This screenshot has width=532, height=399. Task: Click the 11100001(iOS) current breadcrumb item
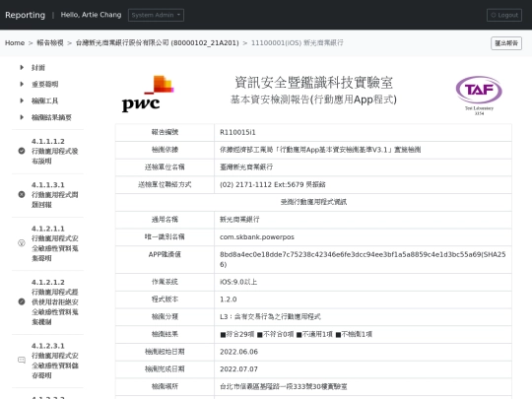click(x=298, y=42)
